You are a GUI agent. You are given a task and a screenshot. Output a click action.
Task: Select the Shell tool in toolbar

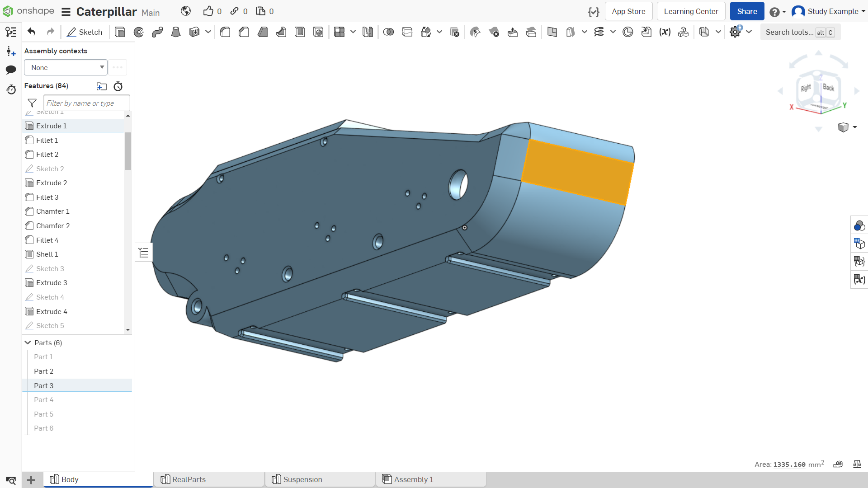300,32
